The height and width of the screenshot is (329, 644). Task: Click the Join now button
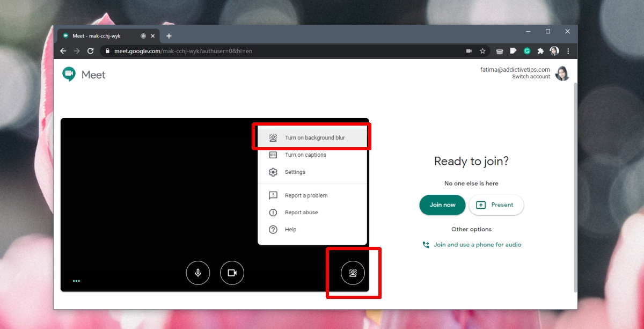tap(442, 205)
